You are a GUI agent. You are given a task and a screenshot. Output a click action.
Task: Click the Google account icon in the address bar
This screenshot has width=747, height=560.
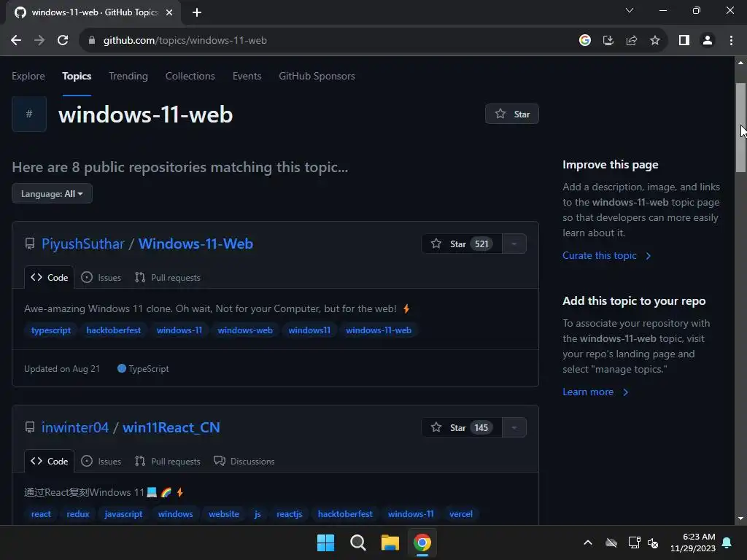tap(585, 41)
